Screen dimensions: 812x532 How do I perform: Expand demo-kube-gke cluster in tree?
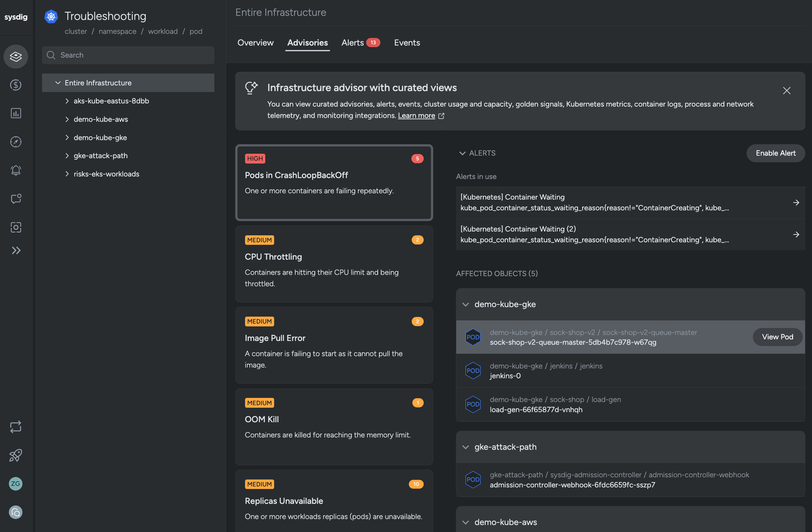[x=67, y=138]
